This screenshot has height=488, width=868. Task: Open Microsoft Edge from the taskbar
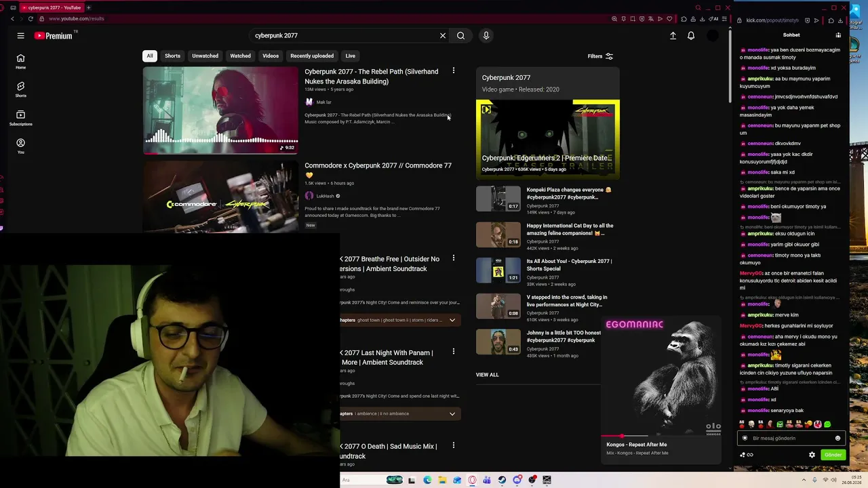(x=427, y=480)
